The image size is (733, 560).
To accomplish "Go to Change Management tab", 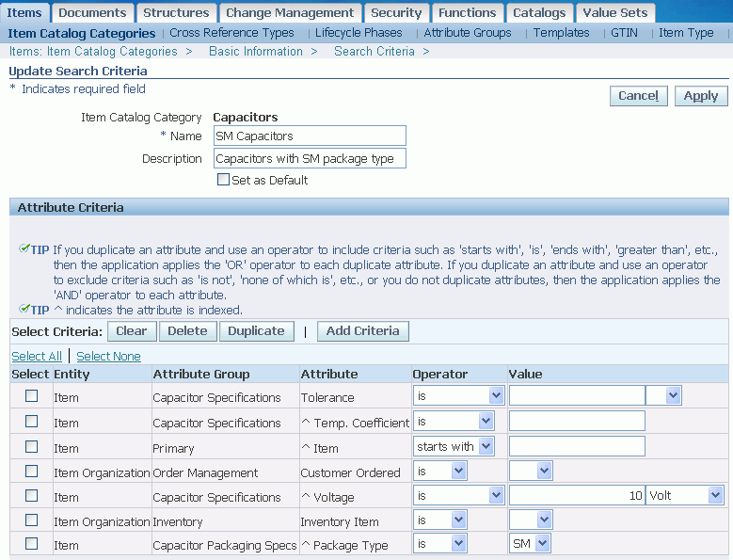I will pyautogui.click(x=290, y=12).
